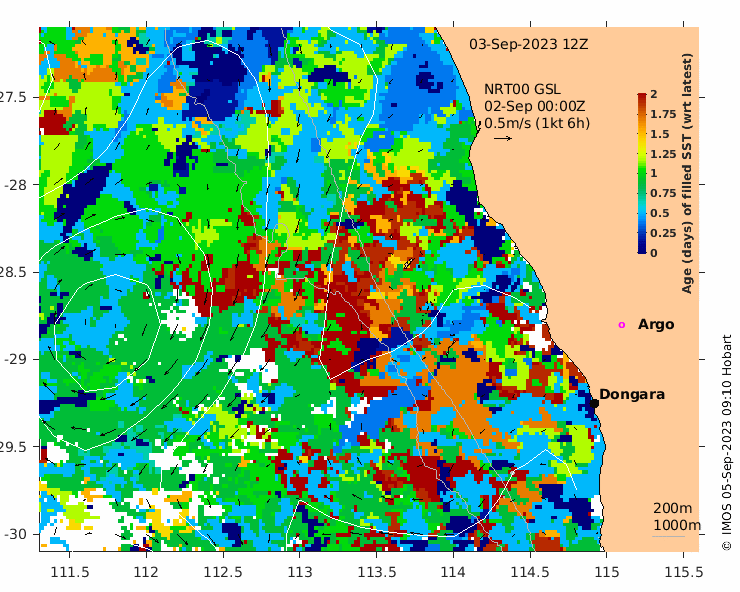Image resolution: width=740 pixels, height=592 pixels.
Task: Click the longitude axis label '115.5'
Action: pyautogui.click(x=683, y=572)
